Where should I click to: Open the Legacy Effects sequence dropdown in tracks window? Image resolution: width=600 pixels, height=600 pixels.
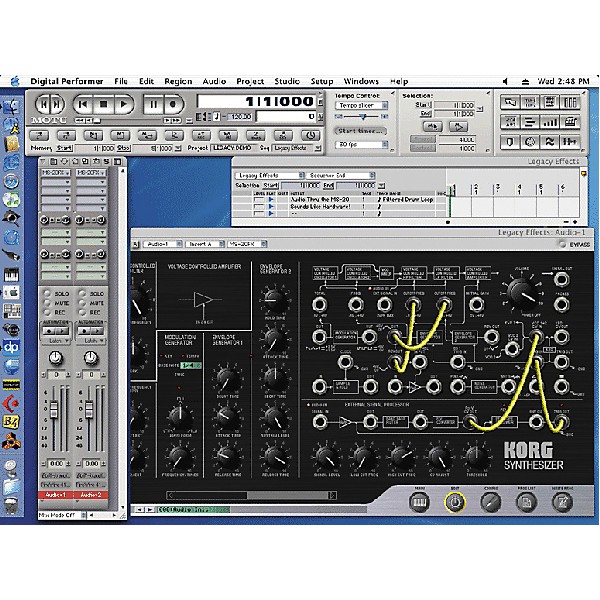tap(269, 175)
